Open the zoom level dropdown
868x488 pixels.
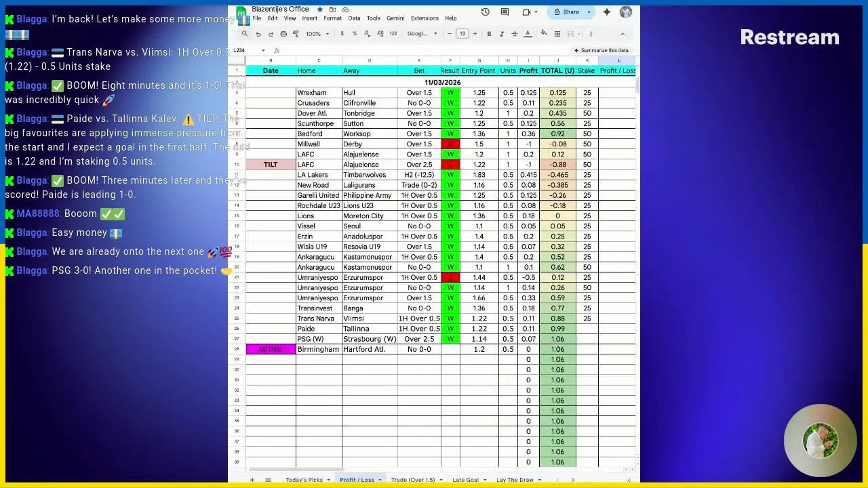317,34
